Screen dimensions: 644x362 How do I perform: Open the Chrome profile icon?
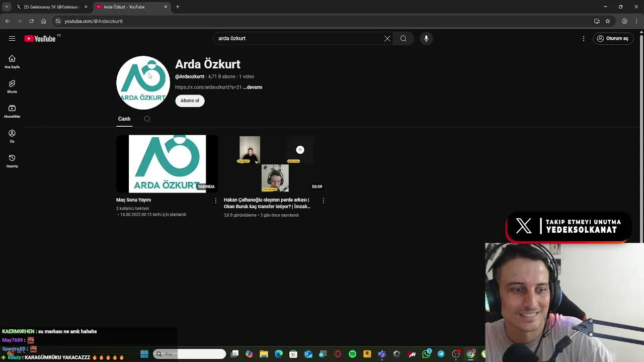(624, 21)
